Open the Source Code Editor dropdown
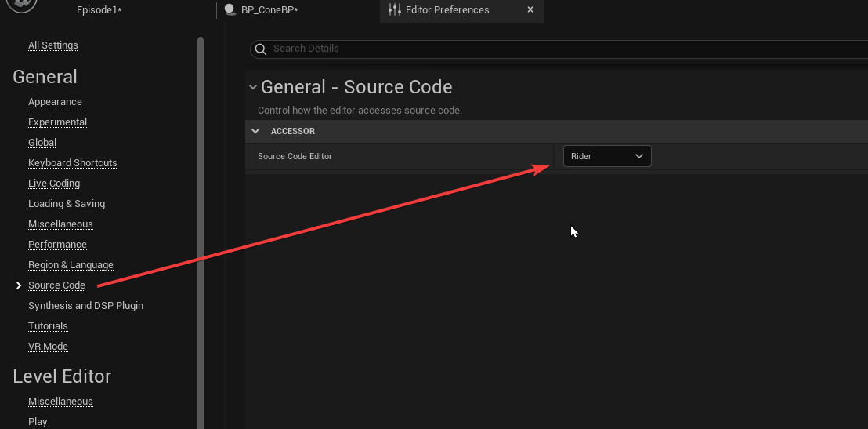This screenshot has height=429, width=868. pyautogui.click(x=607, y=156)
